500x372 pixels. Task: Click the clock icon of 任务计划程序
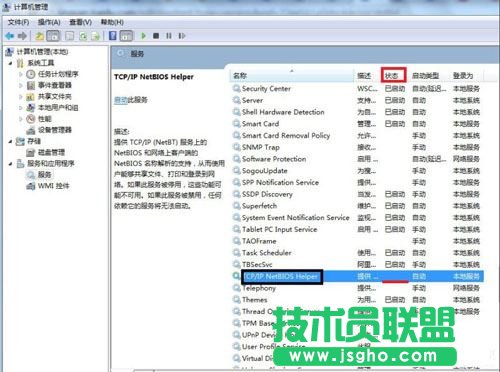31,74
